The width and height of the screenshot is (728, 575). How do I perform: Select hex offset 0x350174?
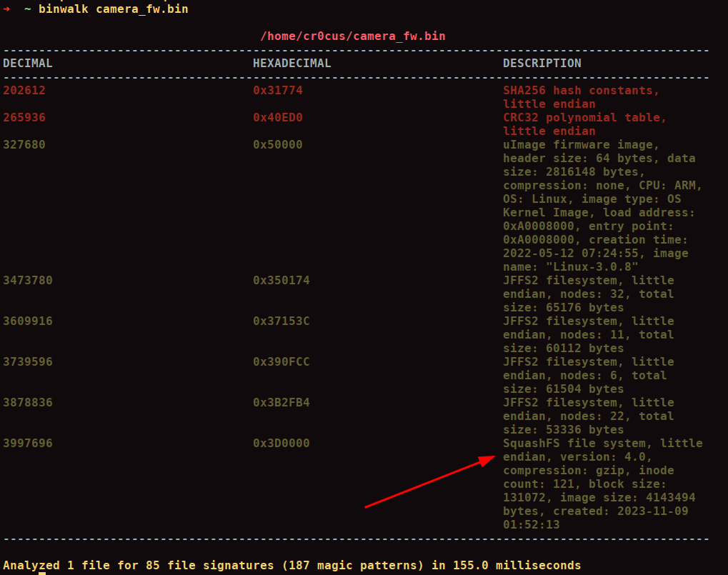(x=281, y=280)
